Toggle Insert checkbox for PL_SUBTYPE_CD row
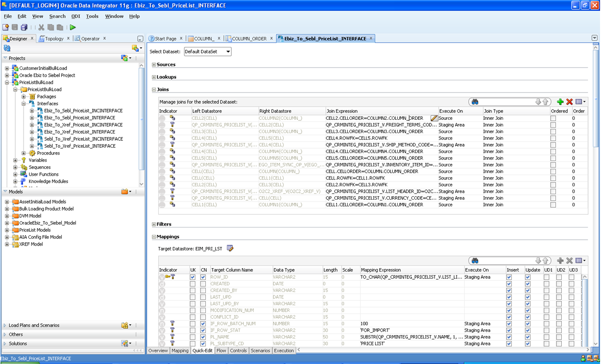Image resolution: width=601 pixels, height=364 pixels. click(509, 343)
